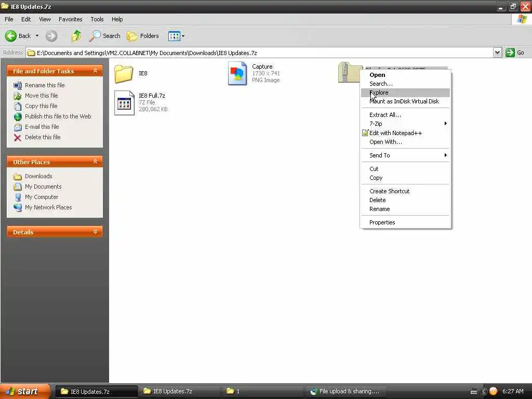This screenshot has height=399, width=532.
Task: Choose Cut in the context menu
Action: coord(405,169)
